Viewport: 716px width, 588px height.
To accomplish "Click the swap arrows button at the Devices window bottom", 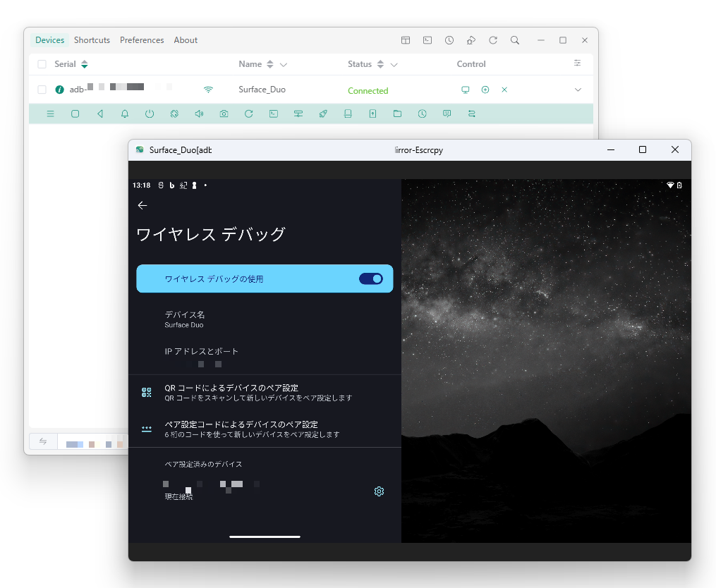I will pos(43,441).
